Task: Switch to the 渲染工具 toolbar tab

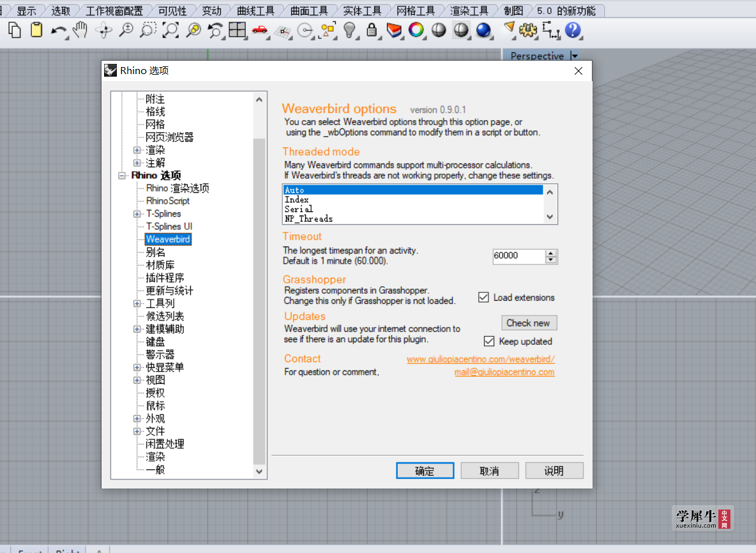Action: pos(469,11)
